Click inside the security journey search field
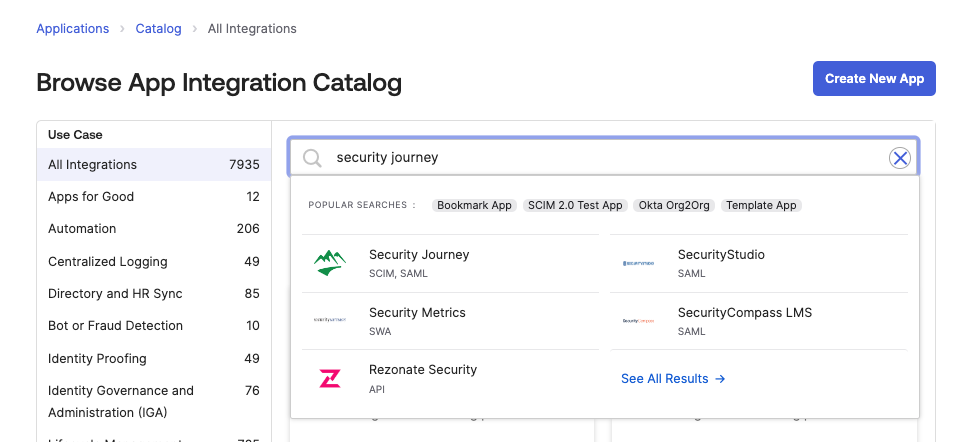 tap(600, 158)
